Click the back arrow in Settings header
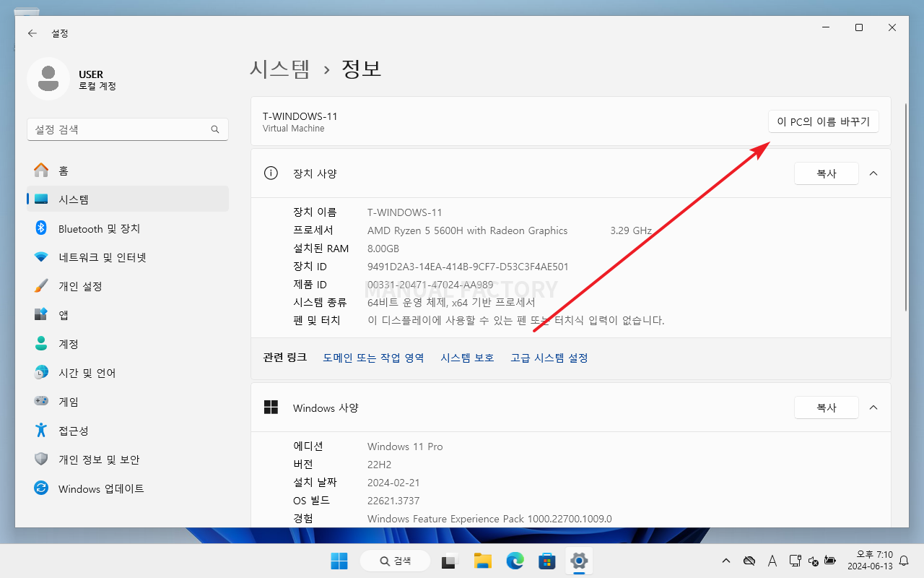The image size is (924, 578). coord(32,33)
